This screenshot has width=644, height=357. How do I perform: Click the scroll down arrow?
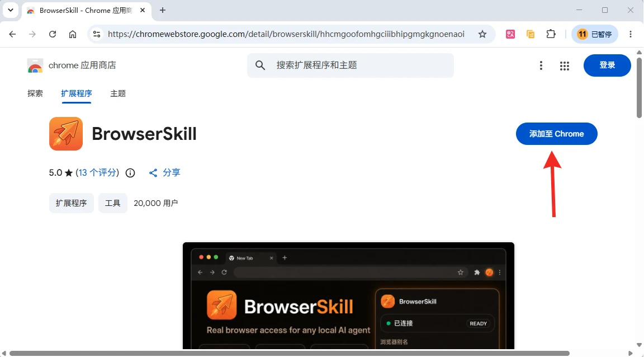point(639,345)
